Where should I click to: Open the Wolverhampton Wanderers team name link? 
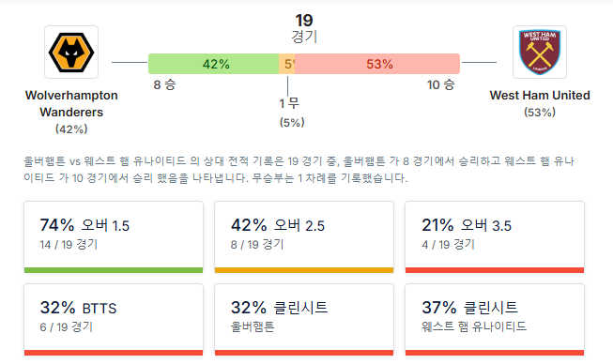pyautogui.click(x=71, y=103)
